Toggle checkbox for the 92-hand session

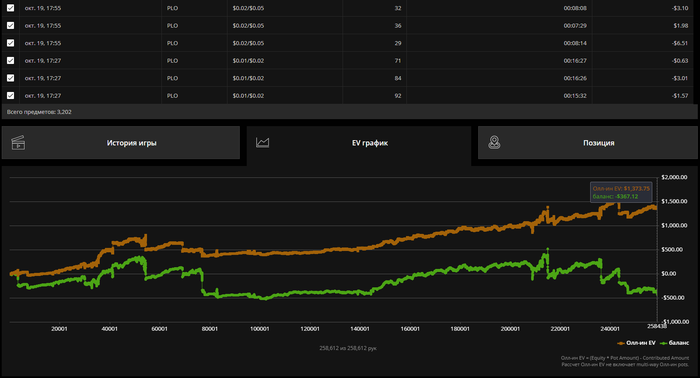(x=10, y=96)
